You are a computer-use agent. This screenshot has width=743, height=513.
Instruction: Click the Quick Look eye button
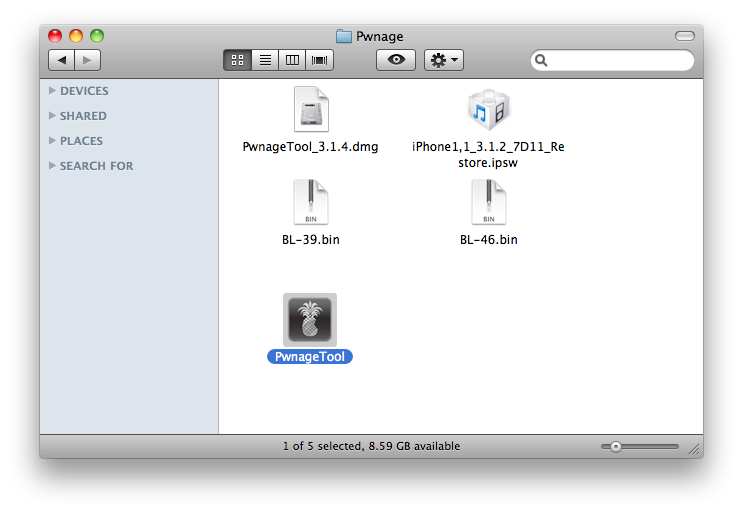(x=396, y=60)
